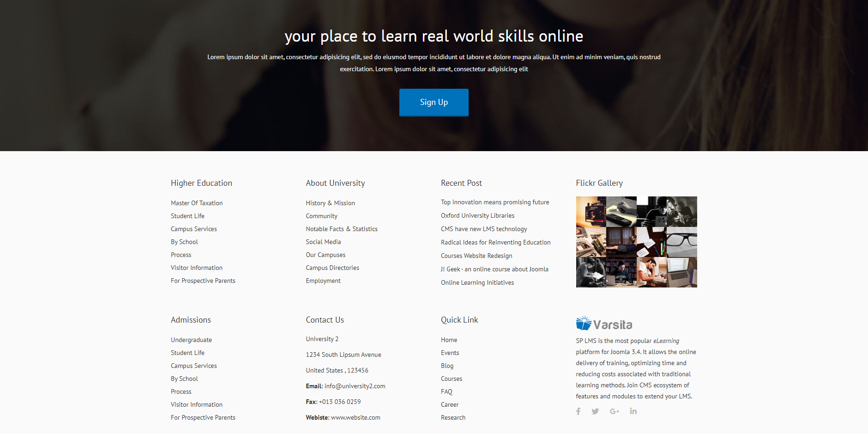Image resolution: width=868 pixels, height=434 pixels.
Task: Click the info@university2.com email address
Action: [x=355, y=386]
